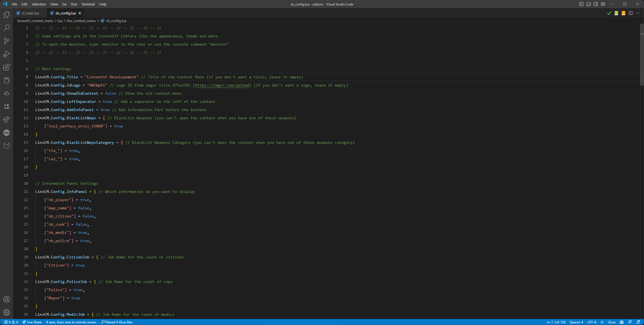644x325 pixels.
Task: Click linventif_context_menu in the breadcrumb
Action: tap(35, 21)
